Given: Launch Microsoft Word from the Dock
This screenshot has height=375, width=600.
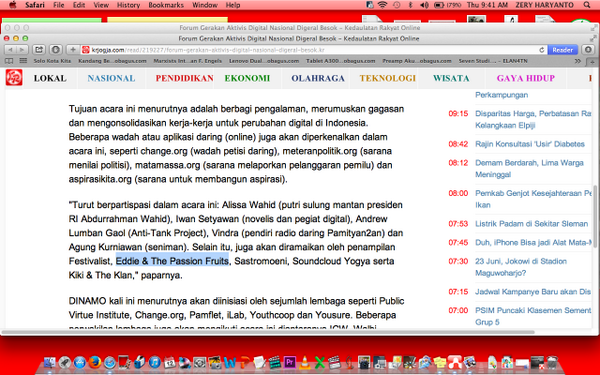Looking at the screenshot, I should click(x=230, y=362).
